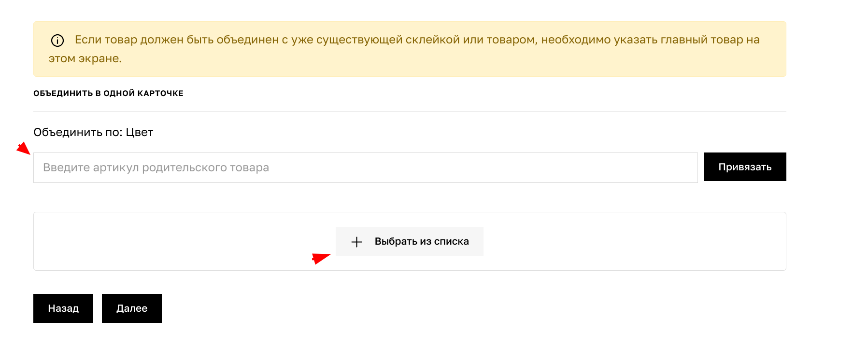Click the right end of the article input field
Image resolution: width=868 pixels, height=346 pixels.
tap(676, 168)
